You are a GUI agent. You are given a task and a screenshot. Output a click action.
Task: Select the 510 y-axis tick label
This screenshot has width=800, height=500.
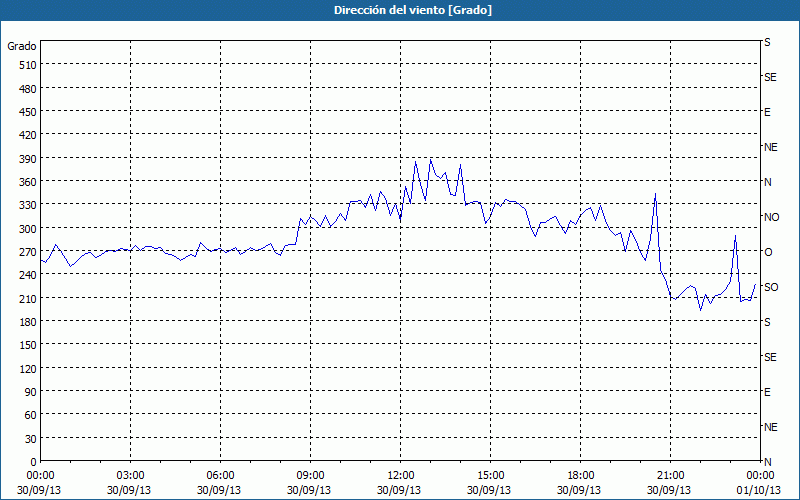(x=28, y=65)
